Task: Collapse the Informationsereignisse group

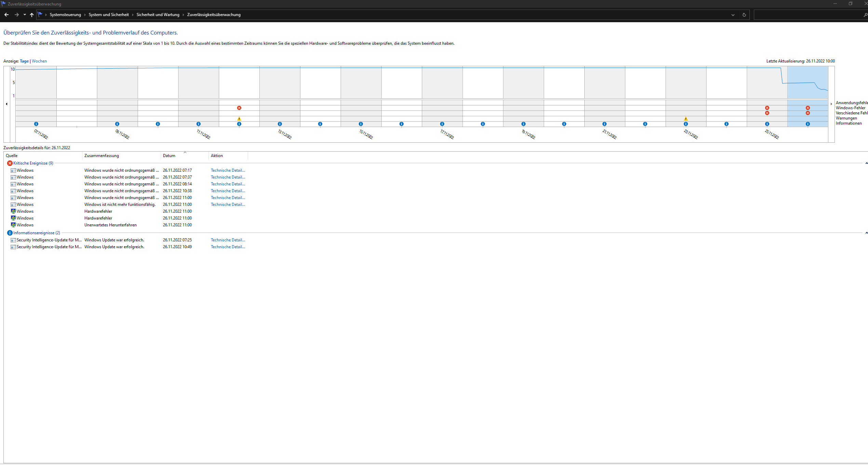Action: [866, 233]
